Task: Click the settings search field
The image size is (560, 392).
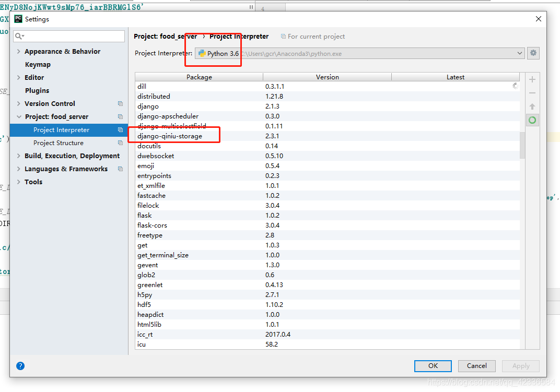Action: point(69,36)
